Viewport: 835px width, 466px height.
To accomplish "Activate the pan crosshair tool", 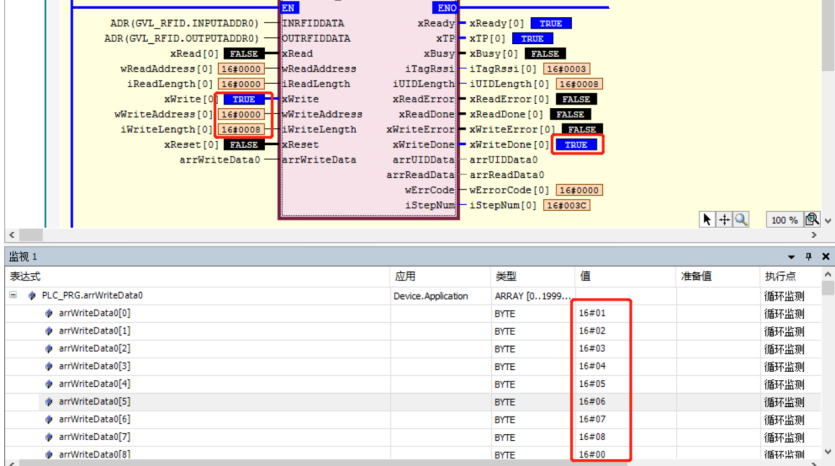I will [x=724, y=219].
